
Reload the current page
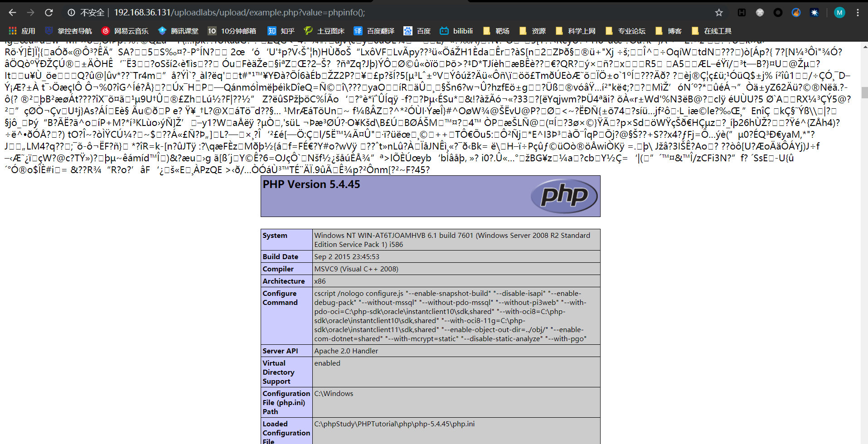(48, 13)
